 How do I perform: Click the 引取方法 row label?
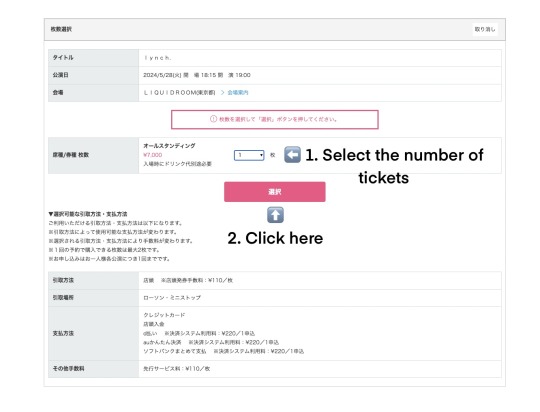[x=63, y=280]
